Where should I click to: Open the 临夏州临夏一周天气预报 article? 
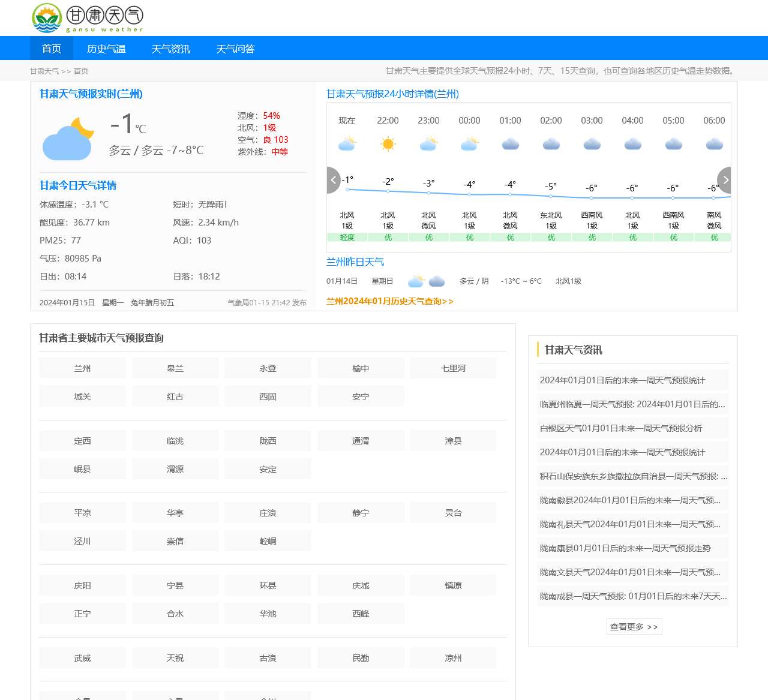tap(632, 404)
